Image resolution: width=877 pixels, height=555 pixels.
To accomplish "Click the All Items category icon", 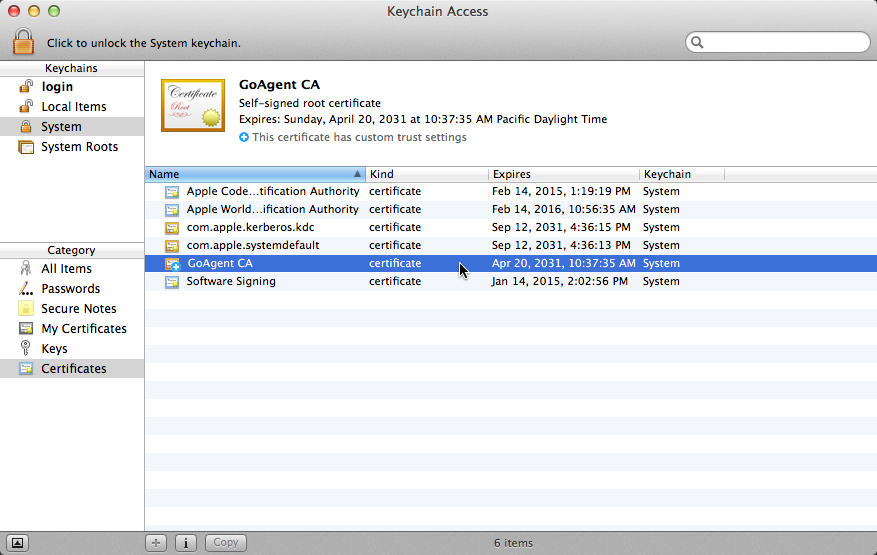I will click(x=26, y=269).
